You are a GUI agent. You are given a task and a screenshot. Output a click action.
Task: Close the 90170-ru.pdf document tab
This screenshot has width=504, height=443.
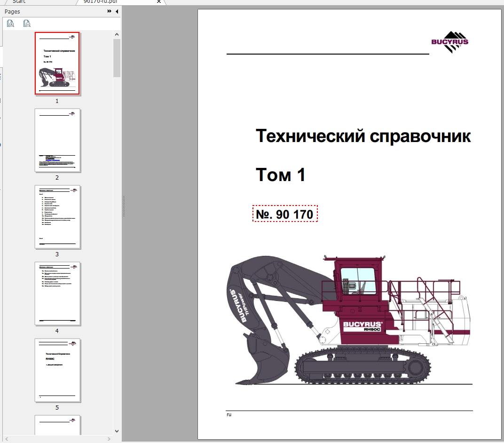pyautogui.click(x=158, y=2)
